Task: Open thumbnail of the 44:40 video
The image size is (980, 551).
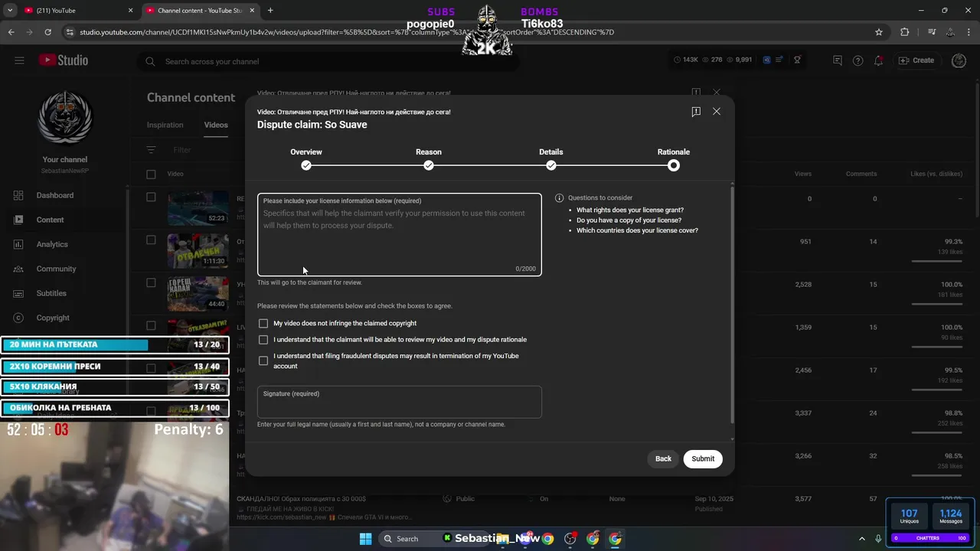Action: point(198,294)
